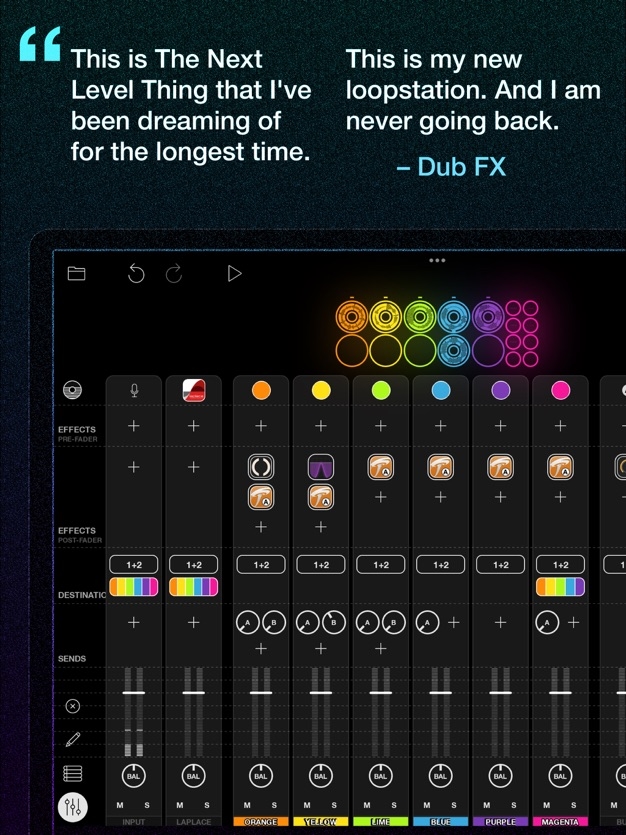Image resolution: width=626 pixels, height=835 pixels.
Task: Open the orange FabFilter plugin on Lime channel
Action: pos(381,467)
